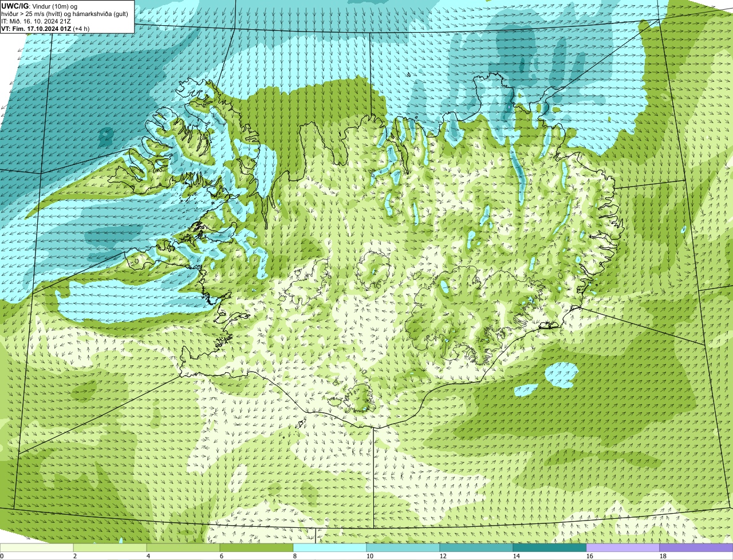The image size is (733, 560).
Task: Click the 2–4 m/s light green legend swatch
Action: [110, 547]
